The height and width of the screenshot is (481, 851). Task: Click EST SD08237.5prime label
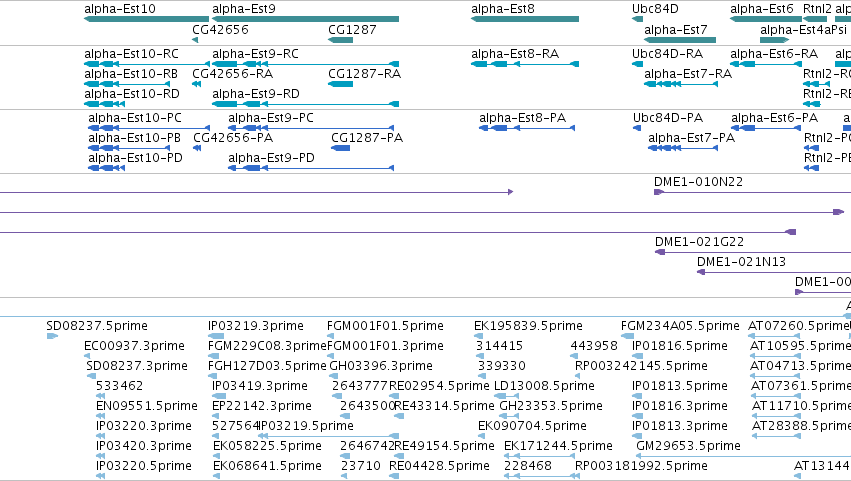pos(97,326)
